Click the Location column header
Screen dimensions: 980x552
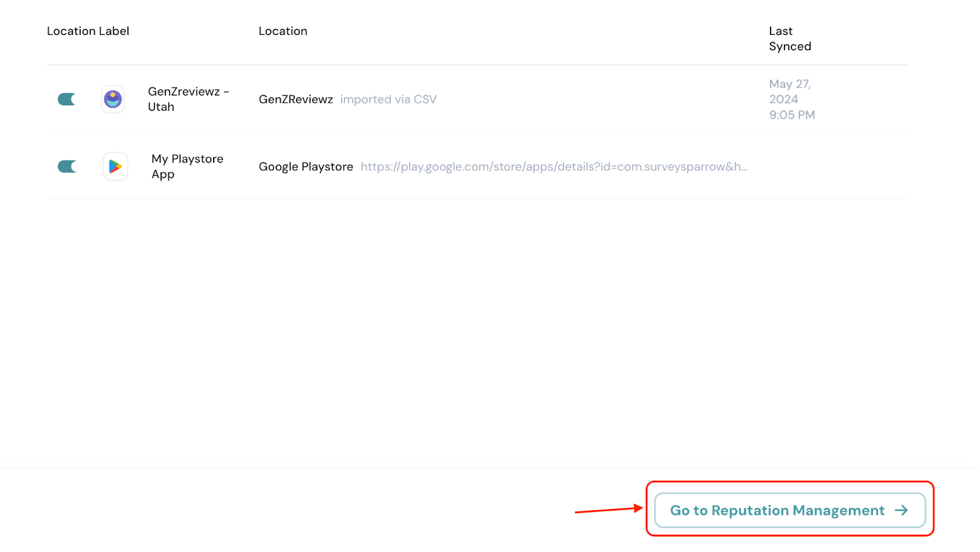pos(283,31)
